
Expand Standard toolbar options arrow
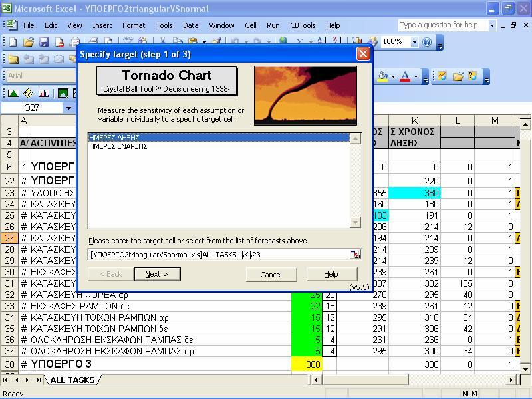(x=440, y=43)
